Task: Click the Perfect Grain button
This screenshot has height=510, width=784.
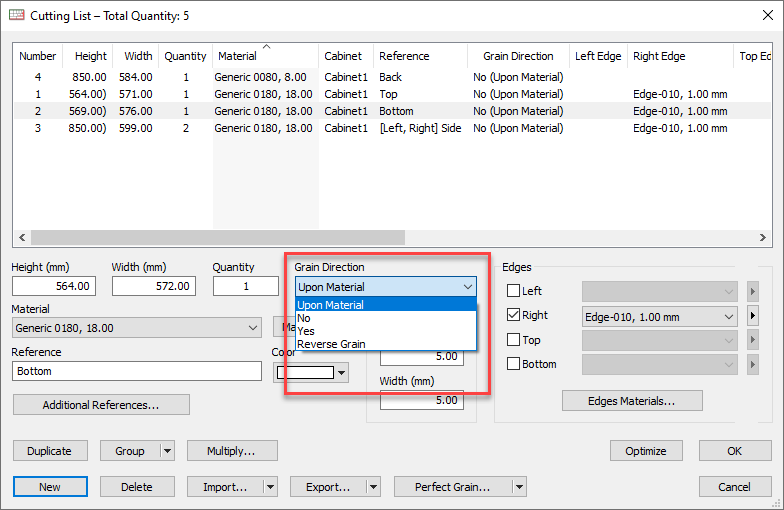Action: point(453,487)
